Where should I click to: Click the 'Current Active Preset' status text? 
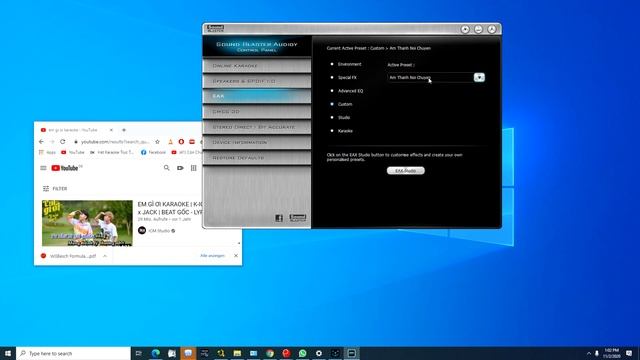point(378,48)
